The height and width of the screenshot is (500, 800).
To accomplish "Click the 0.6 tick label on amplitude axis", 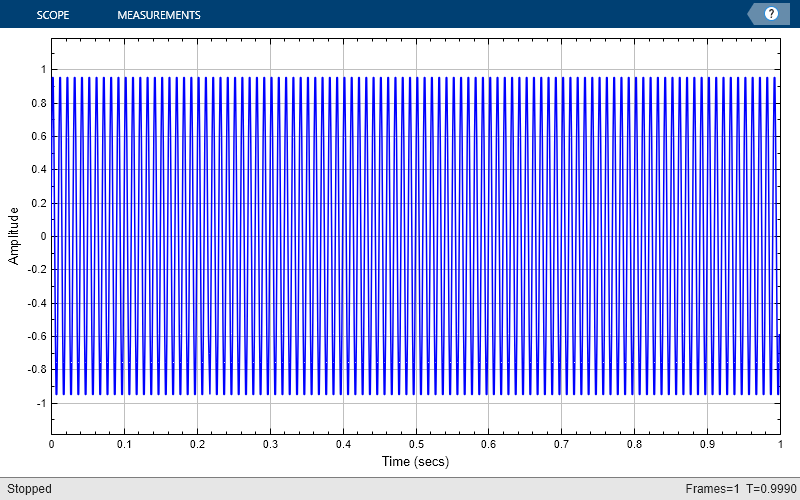I will (40, 136).
